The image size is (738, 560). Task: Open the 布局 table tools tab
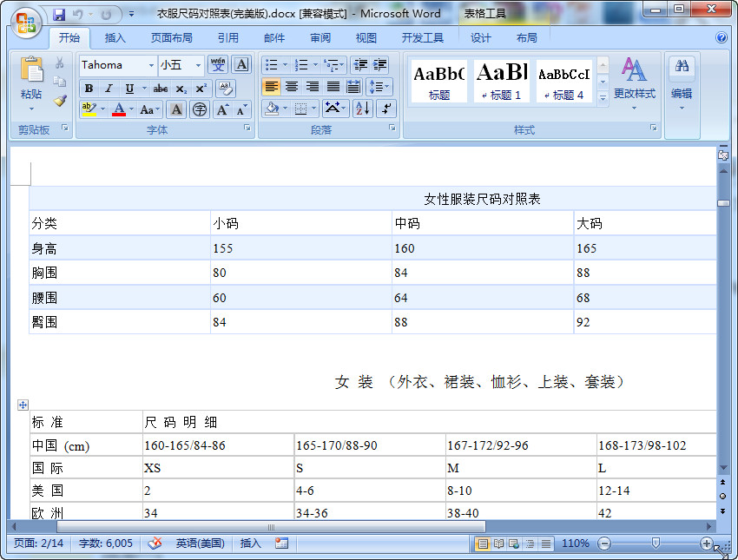click(526, 38)
